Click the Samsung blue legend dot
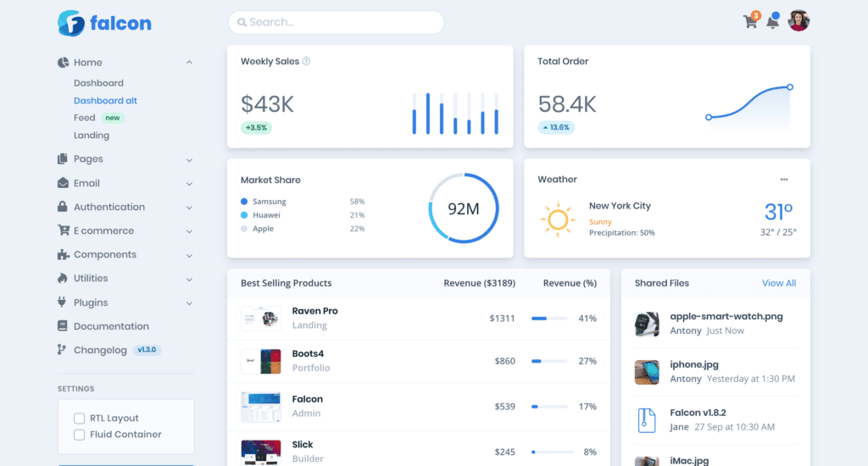868x466 pixels. pos(244,202)
